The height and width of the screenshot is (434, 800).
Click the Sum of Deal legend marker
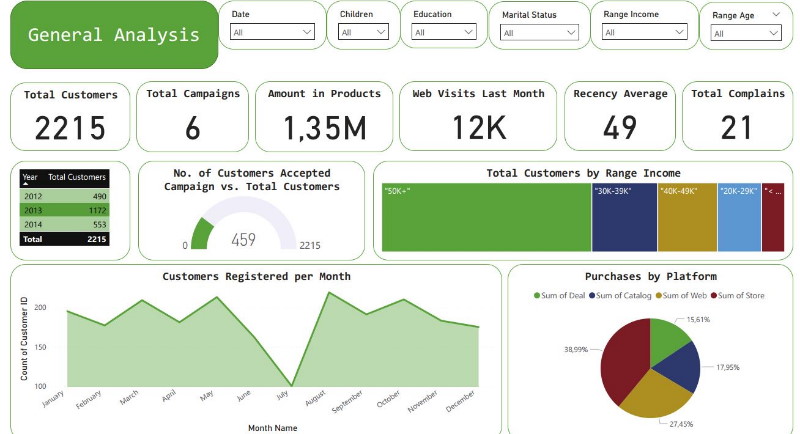click(537, 295)
